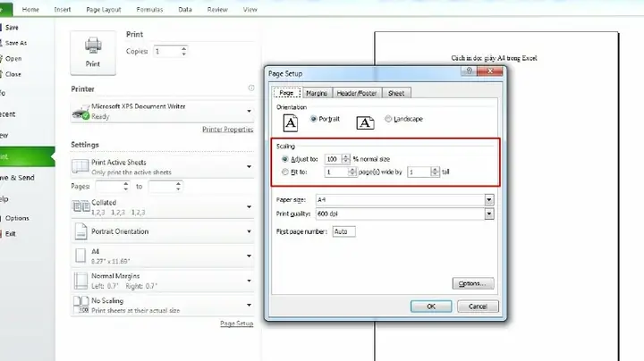Click OK in Page Setup dialog
This screenshot has height=361, width=644.
[x=431, y=306]
